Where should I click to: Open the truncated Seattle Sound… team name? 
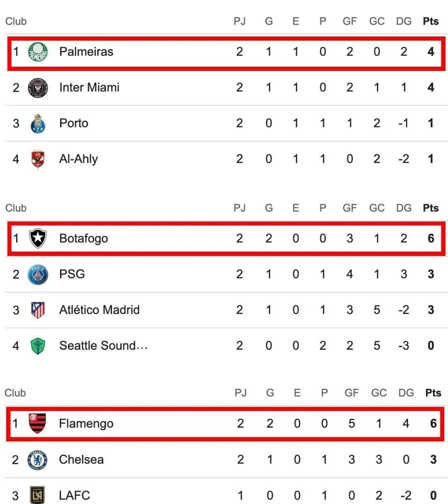[103, 346]
